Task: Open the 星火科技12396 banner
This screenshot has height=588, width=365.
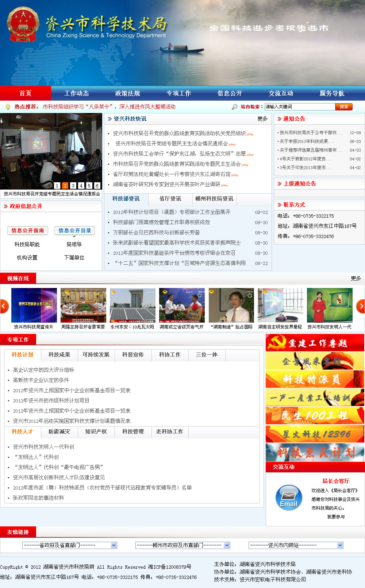Action: 315,434
